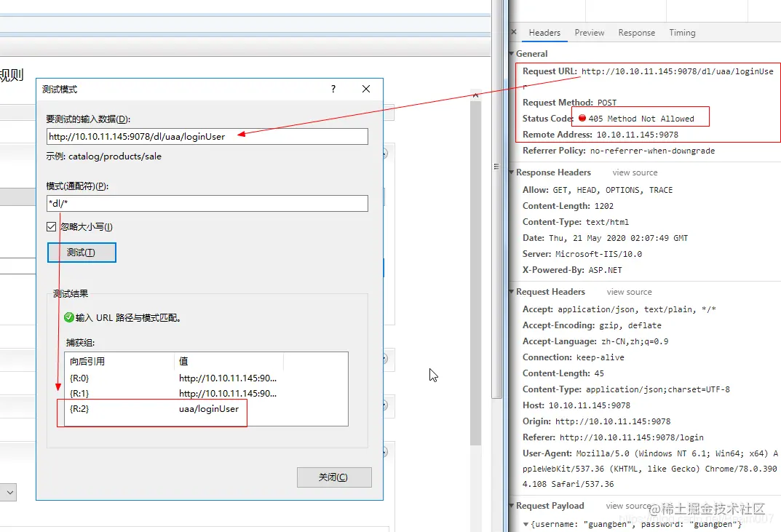781x532 pixels.
Task: Click the Content-Type application/json;charset=UTF-8 value
Action: pyautogui.click(x=657, y=389)
